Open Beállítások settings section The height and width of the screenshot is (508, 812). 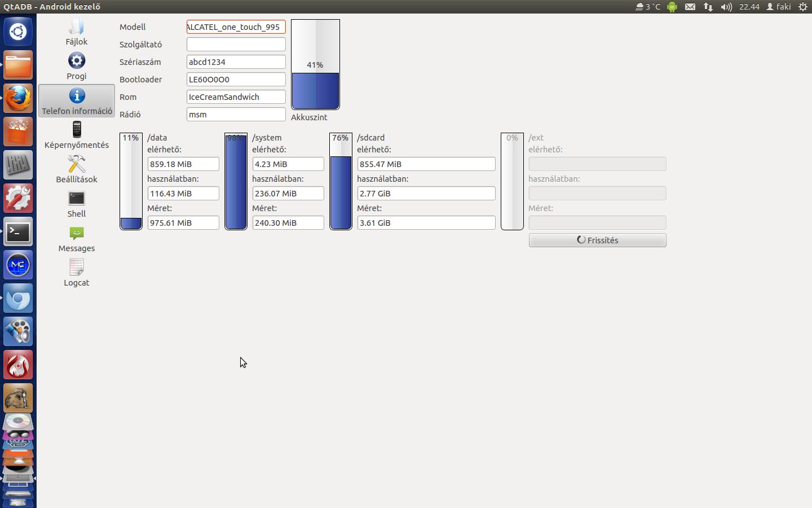tap(77, 170)
